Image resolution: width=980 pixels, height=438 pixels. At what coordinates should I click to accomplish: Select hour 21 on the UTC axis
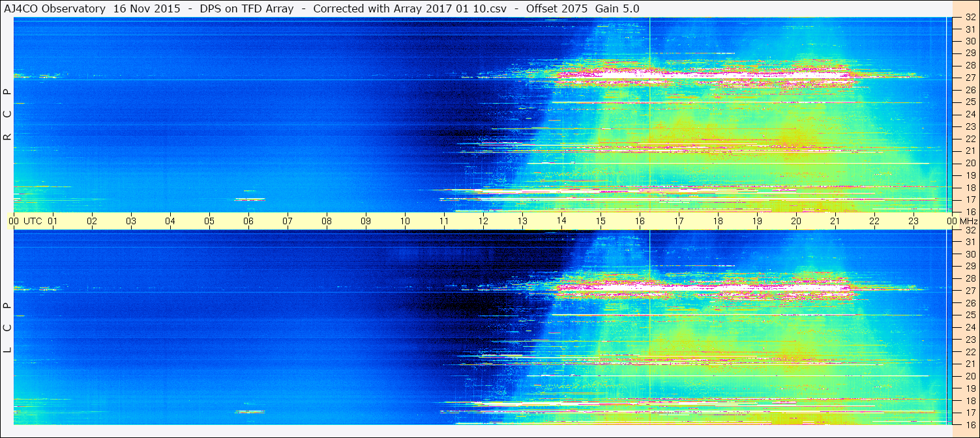[x=835, y=221]
